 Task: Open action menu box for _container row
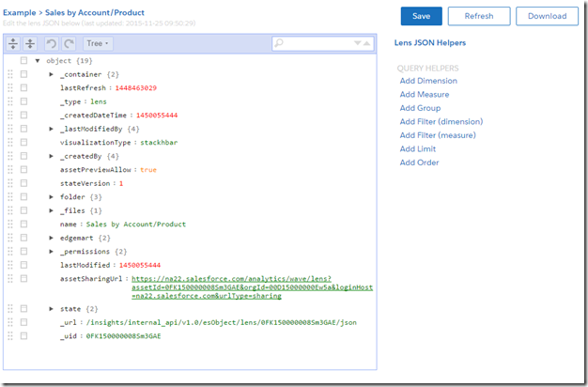coord(24,74)
